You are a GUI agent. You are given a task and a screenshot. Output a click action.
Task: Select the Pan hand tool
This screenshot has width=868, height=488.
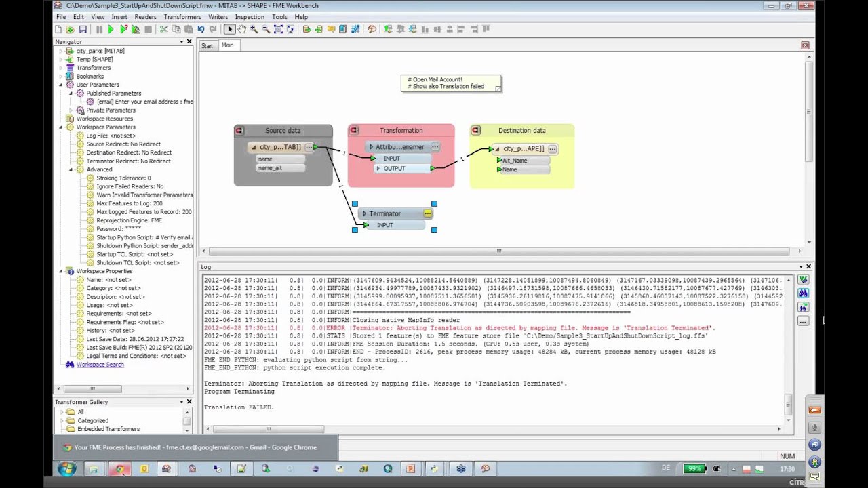point(241,29)
